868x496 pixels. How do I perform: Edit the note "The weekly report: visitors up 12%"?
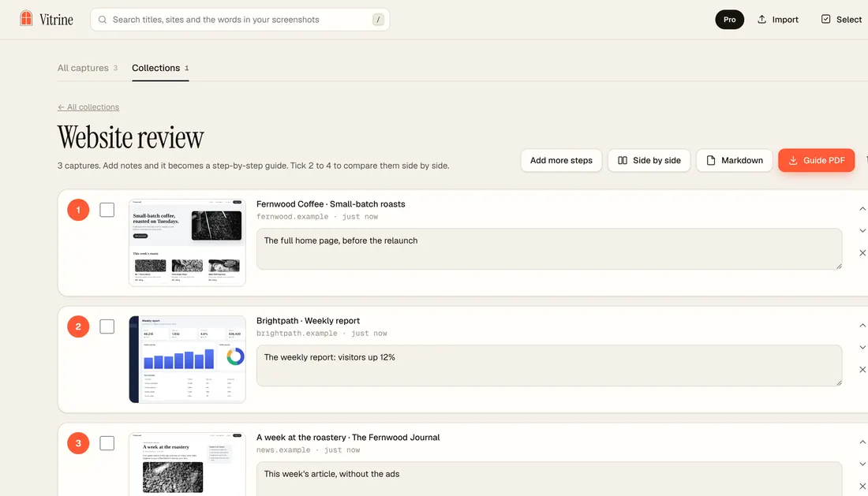(x=549, y=366)
